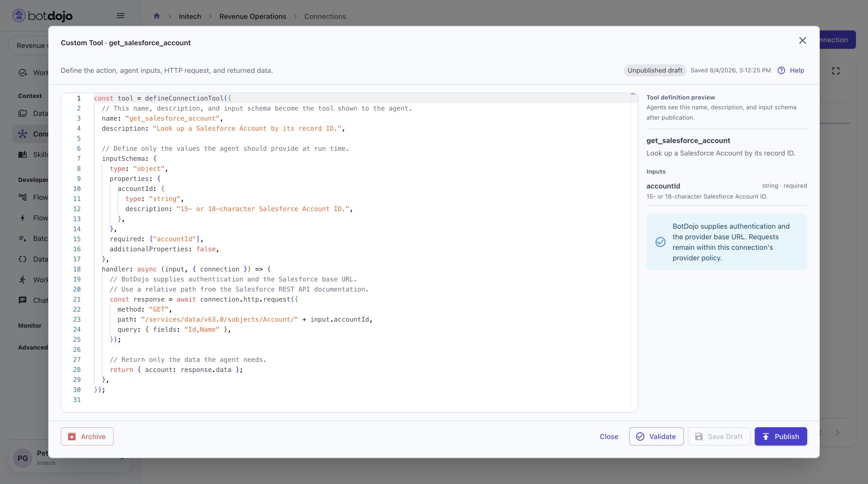Viewport: 868px width, 484px height.
Task: Click the Connections breadcrumb
Action: tap(325, 16)
